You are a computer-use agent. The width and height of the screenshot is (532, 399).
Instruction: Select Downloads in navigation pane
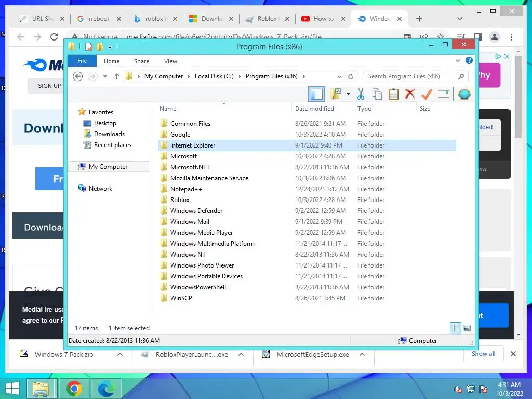coord(109,134)
